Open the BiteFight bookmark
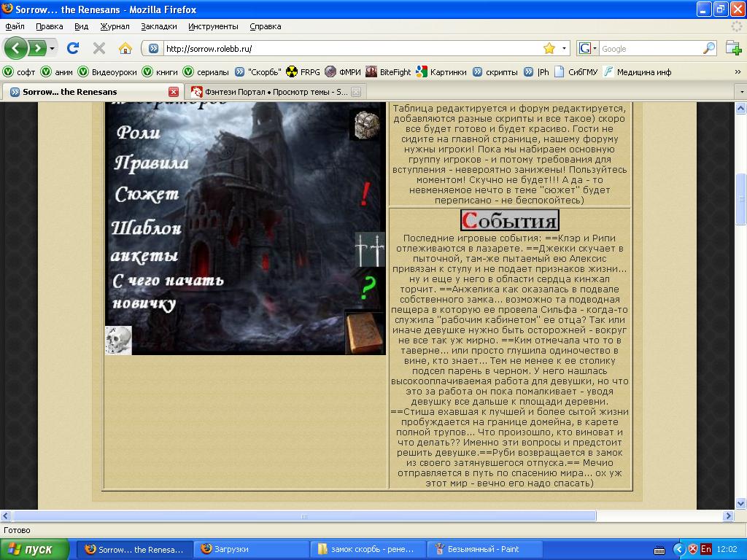This screenshot has height=560, width=747. [388, 72]
